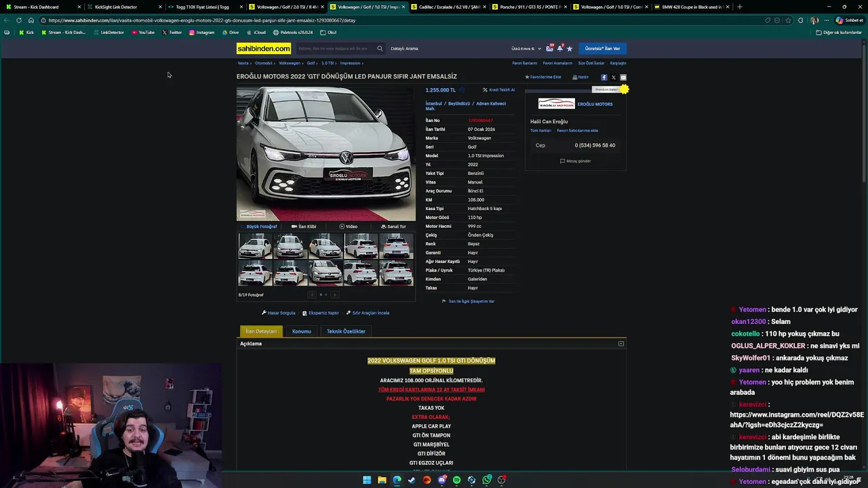Open Windows Start menu
The width and height of the screenshot is (868, 488).
367,480
